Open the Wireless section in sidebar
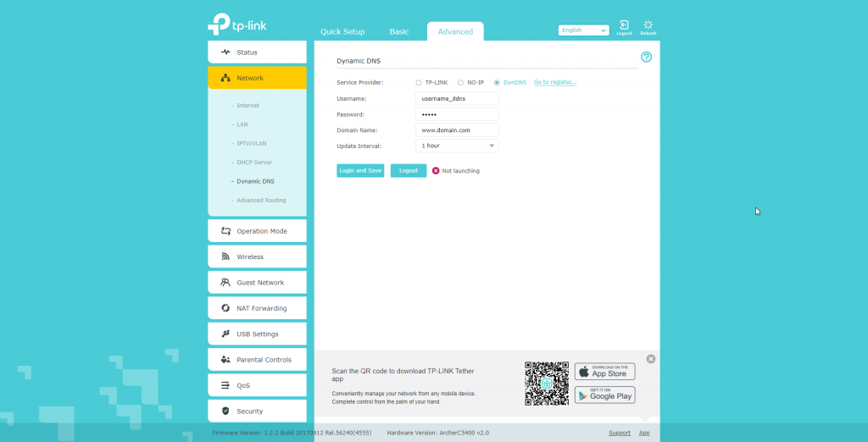868x442 pixels. (x=257, y=257)
